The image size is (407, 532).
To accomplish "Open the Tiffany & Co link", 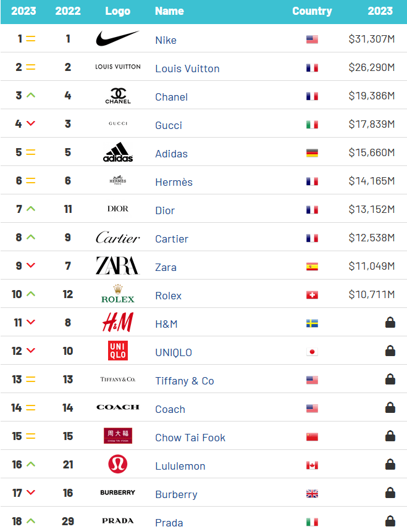I will (x=184, y=381).
